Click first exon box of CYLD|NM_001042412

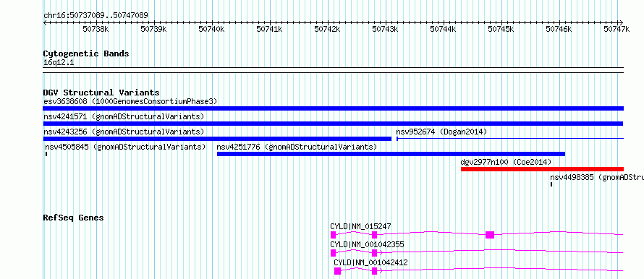coord(337,271)
